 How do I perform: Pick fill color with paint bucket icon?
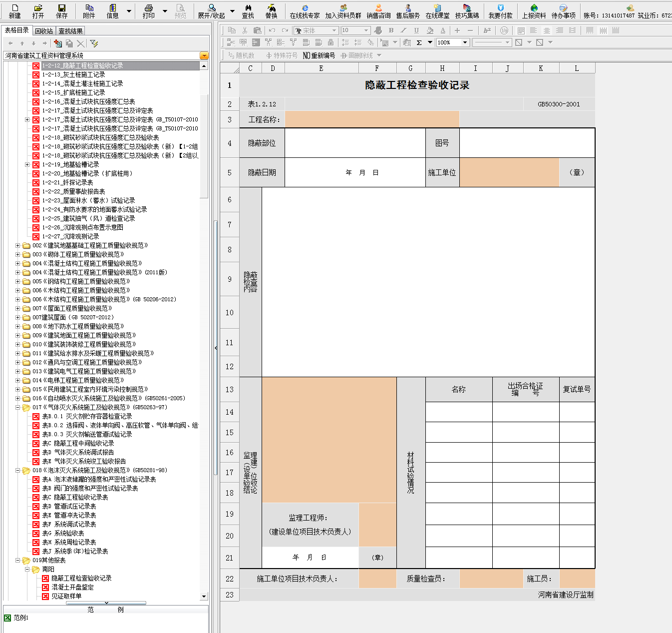point(430,30)
